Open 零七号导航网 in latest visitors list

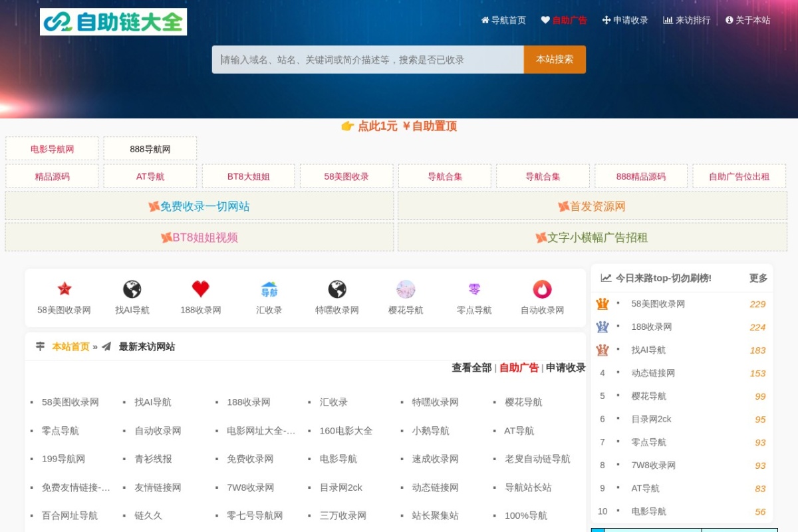tap(255, 515)
